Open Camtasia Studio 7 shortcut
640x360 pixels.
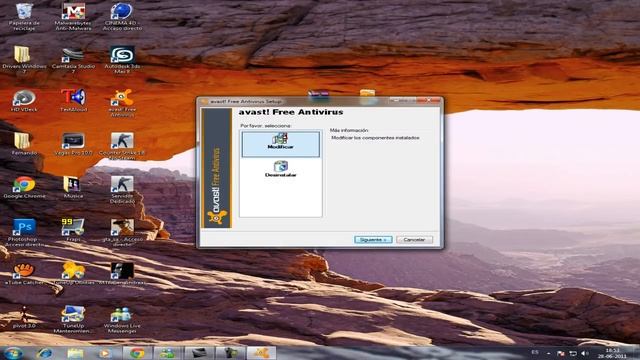(x=73, y=60)
